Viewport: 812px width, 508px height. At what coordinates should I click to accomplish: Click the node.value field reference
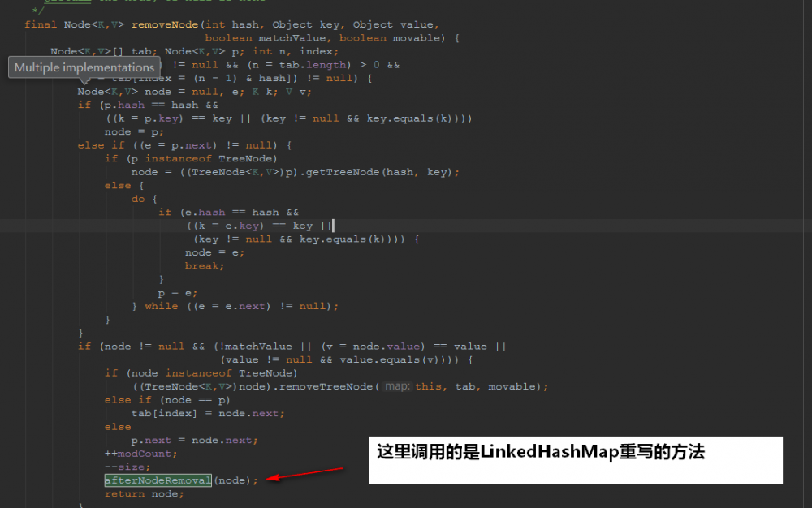pos(387,346)
